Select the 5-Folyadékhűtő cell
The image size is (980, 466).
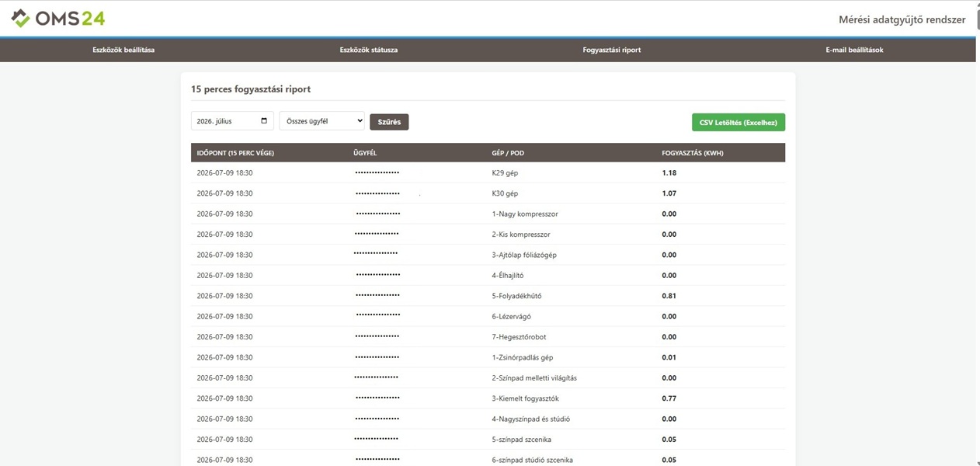coord(516,296)
